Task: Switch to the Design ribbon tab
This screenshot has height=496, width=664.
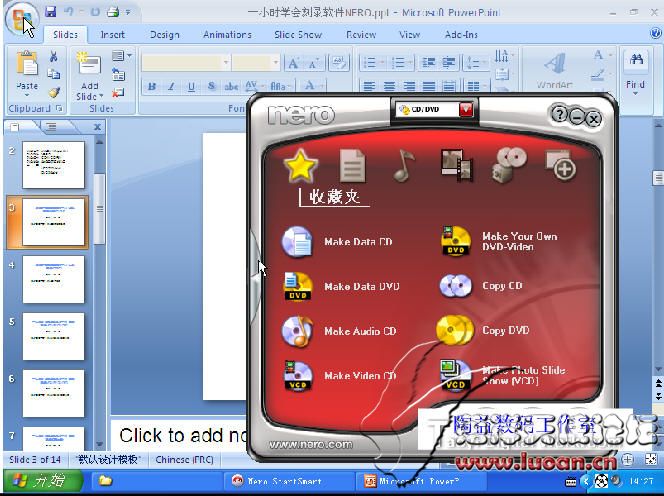Action: [164, 35]
